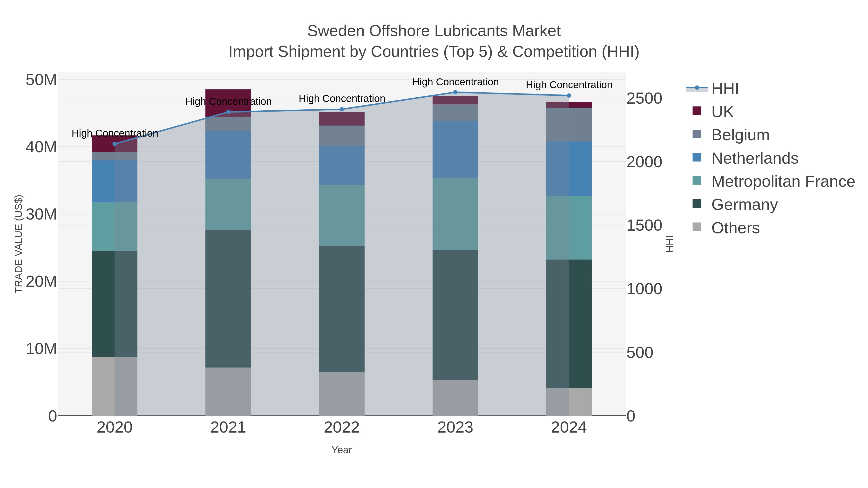Click the 2020 x-axis label
Screen dimensions: 868x488
pyautogui.click(x=115, y=428)
